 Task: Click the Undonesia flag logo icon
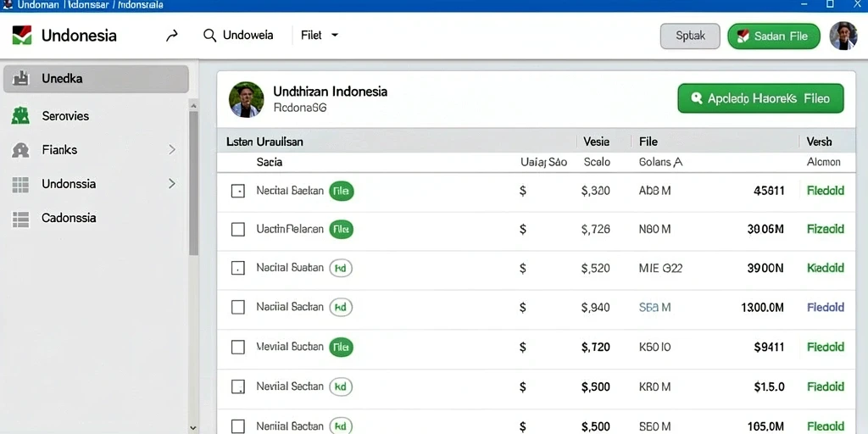coord(21,36)
